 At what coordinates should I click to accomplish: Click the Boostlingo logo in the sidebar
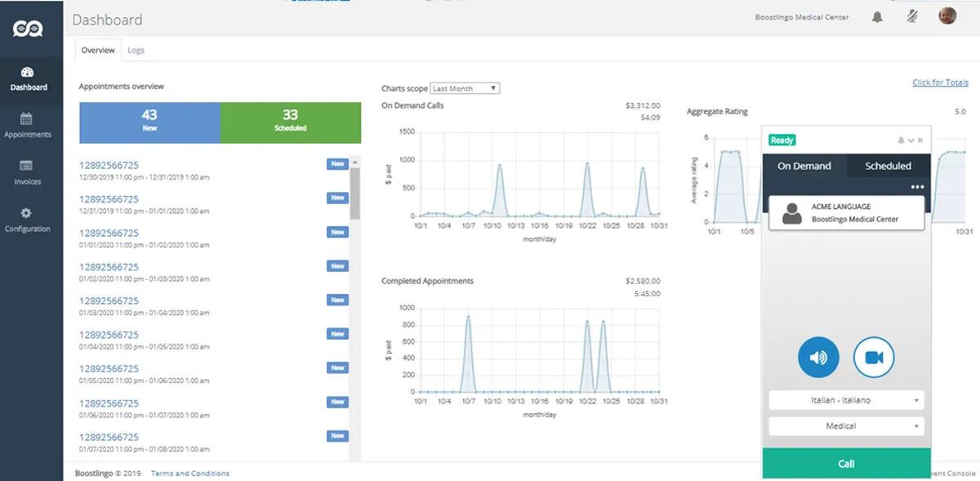pos(27,29)
